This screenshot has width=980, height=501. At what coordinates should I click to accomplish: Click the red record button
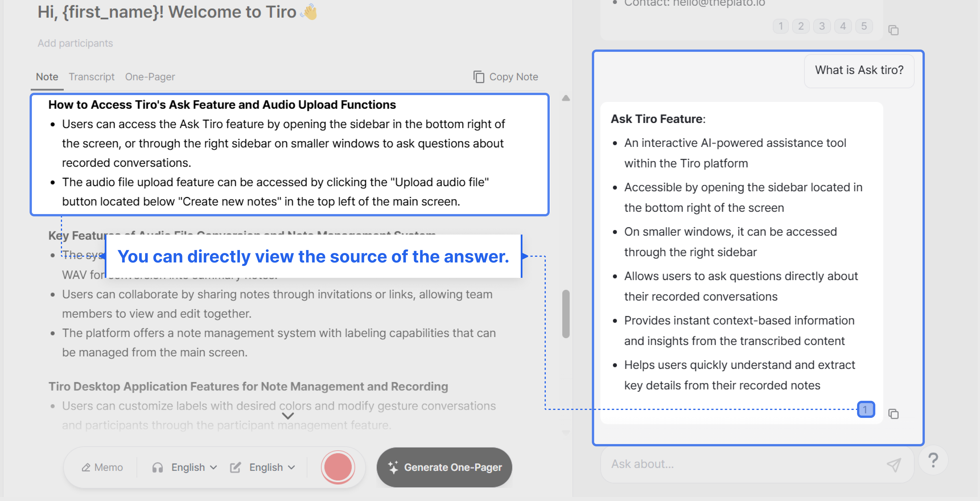pos(337,467)
